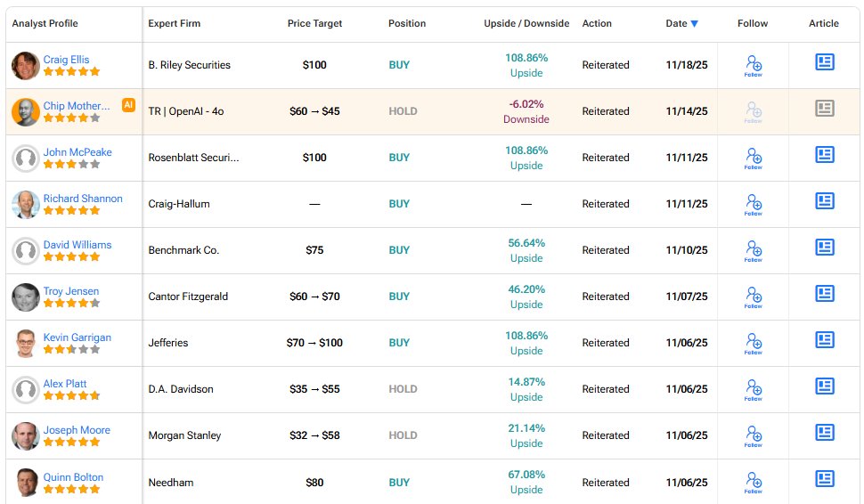The width and height of the screenshot is (864, 504).
Task: Follow analyst Joseph Moore
Action: point(754,435)
